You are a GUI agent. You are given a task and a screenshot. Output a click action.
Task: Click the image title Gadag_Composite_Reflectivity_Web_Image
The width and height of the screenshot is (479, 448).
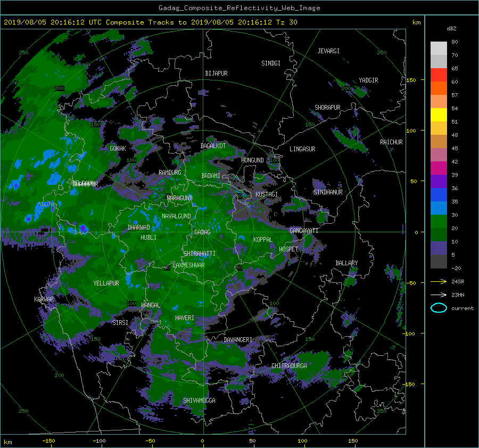[239, 8]
